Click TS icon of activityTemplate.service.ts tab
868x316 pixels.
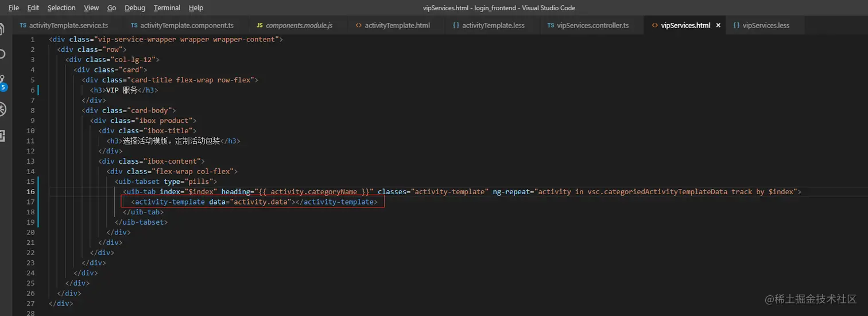(x=23, y=25)
